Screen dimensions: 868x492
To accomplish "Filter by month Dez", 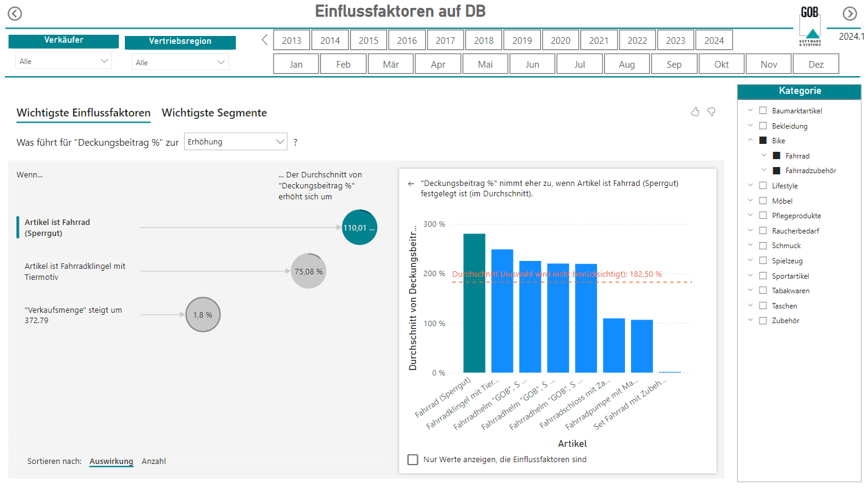I will pyautogui.click(x=816, y=64).
